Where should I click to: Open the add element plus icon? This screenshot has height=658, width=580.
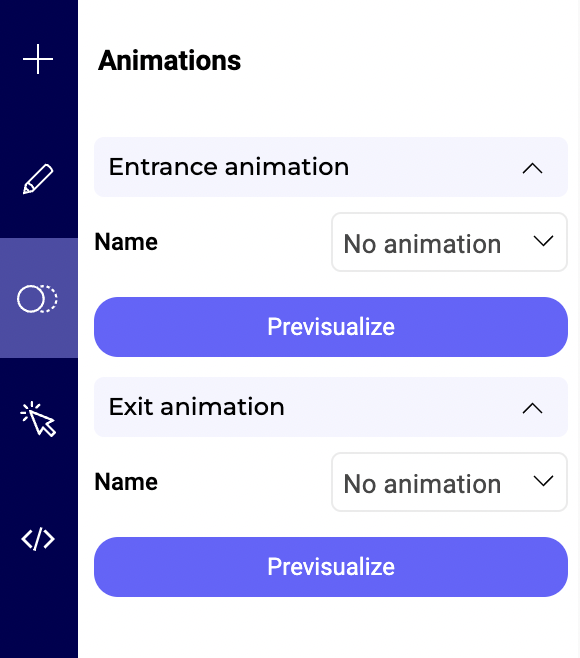pos(38,59)
